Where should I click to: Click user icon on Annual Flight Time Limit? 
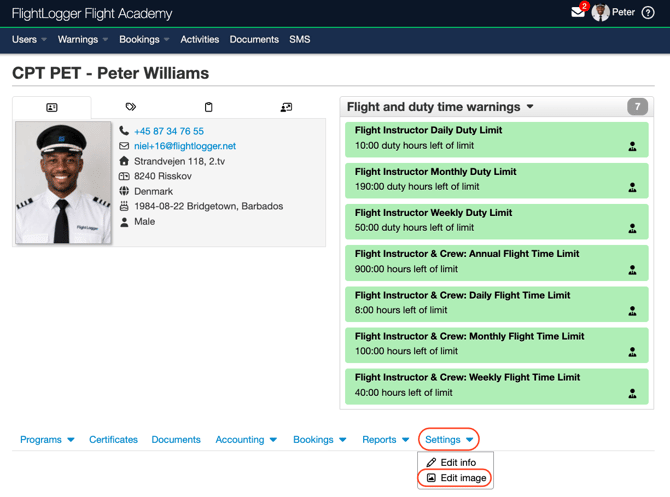(632, 270)
